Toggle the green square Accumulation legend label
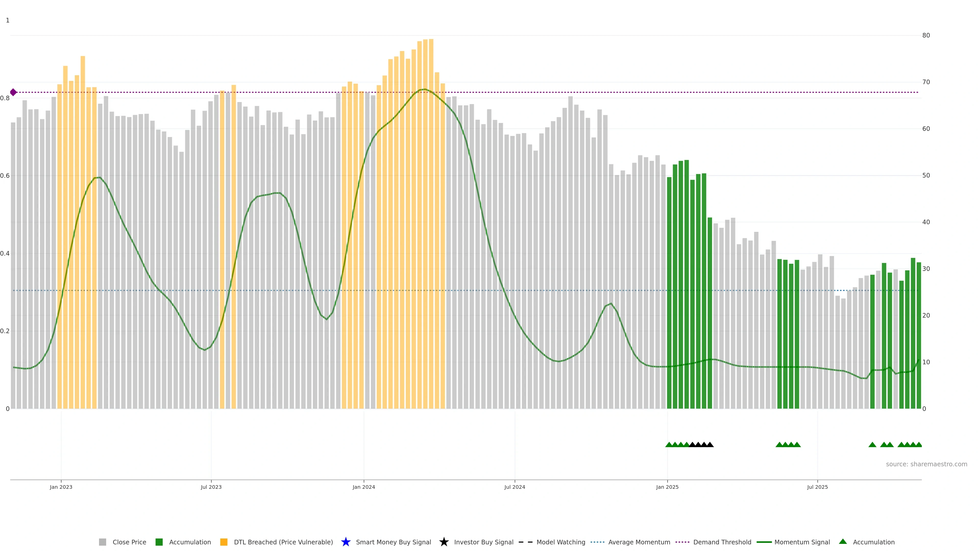Viewport: 980px width, 551px height. [x=190, y=542]
